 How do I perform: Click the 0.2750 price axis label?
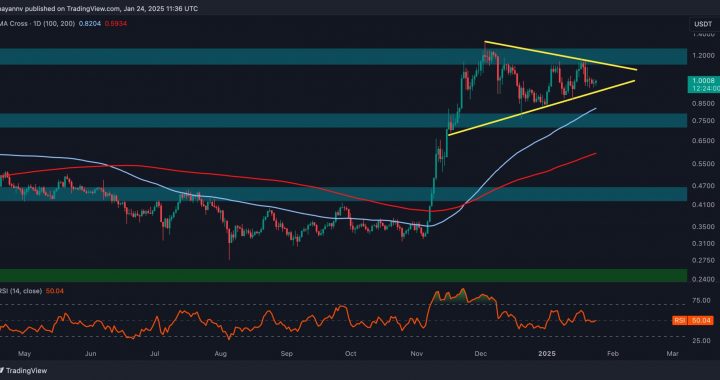click(703, 260)
